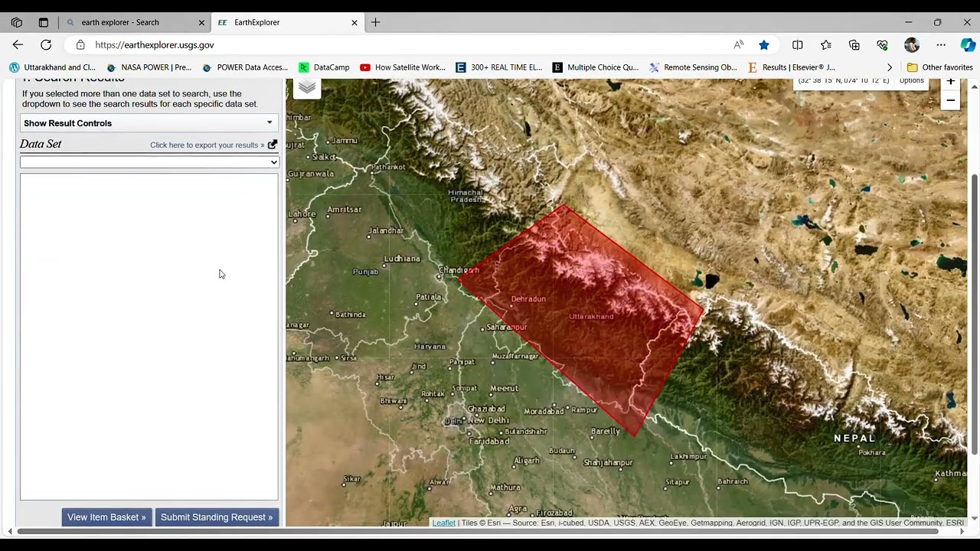Zoom in on the map with plus
Viewport: 980px width, 551px height.
[x=950, y=82]
